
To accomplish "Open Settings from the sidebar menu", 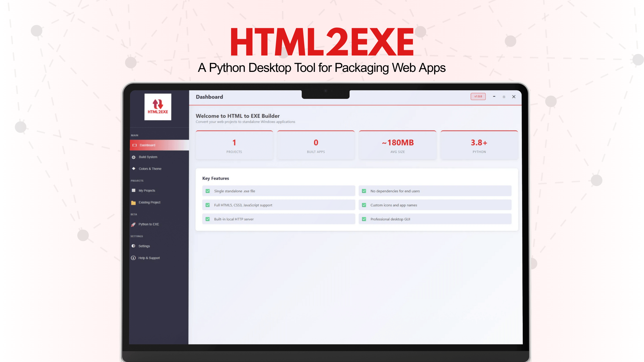I will point(144,246).
